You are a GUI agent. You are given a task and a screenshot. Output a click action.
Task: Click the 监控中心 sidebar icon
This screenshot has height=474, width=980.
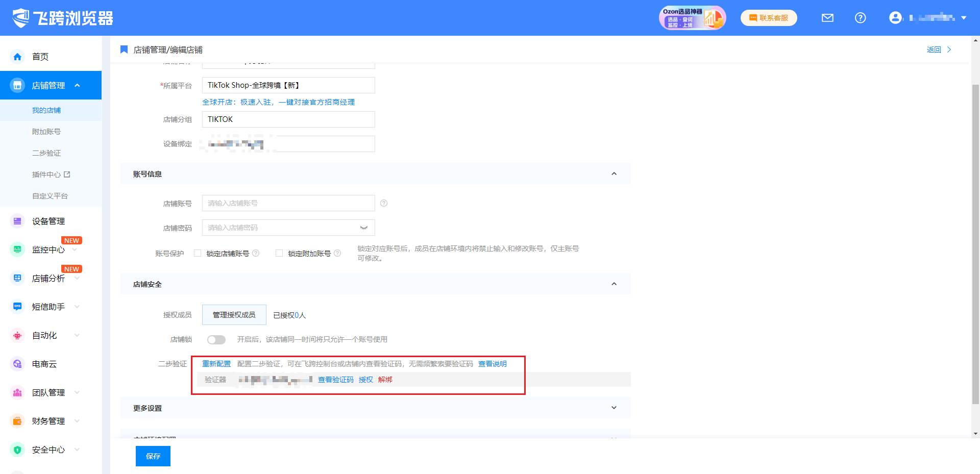click(17, 250)
